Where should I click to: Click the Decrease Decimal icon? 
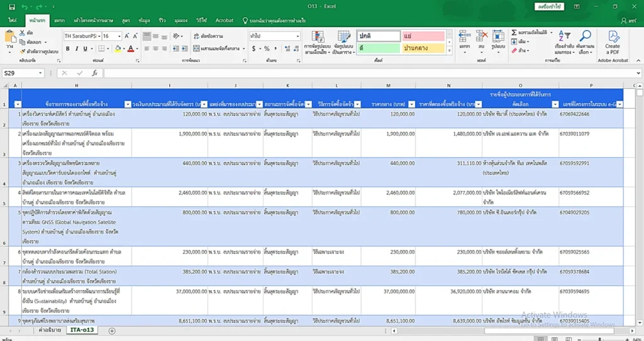(296, 48)
